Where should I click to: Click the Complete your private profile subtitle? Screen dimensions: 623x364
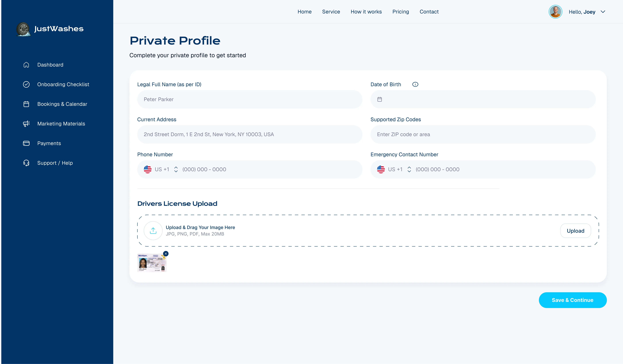point(188,55)
